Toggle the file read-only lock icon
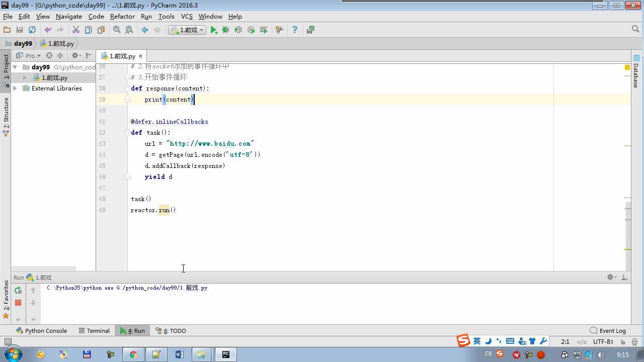This screenshot has height=362, width=644. click(x=623, y=342)
